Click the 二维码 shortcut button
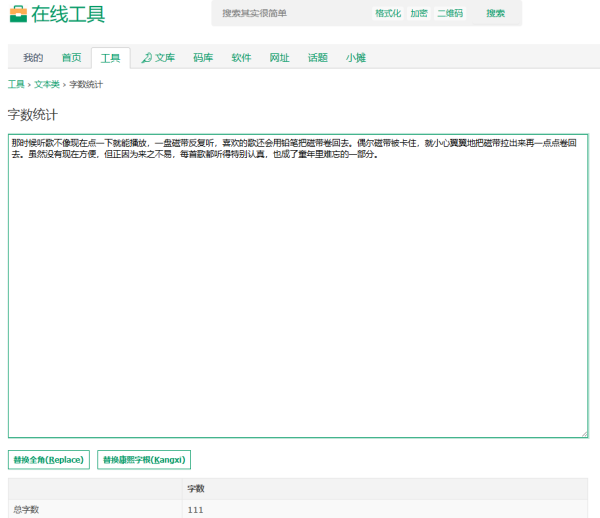This screenshot has height=518, width=600. (450, 13)
